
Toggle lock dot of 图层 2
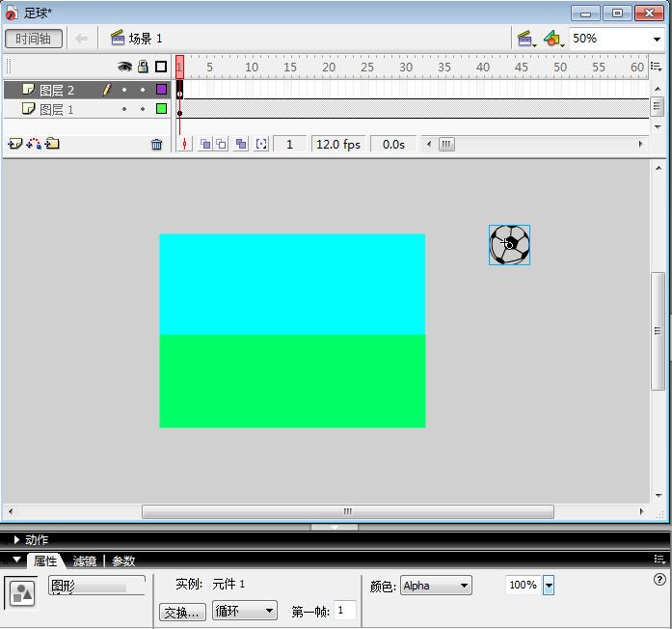[143, 90]
